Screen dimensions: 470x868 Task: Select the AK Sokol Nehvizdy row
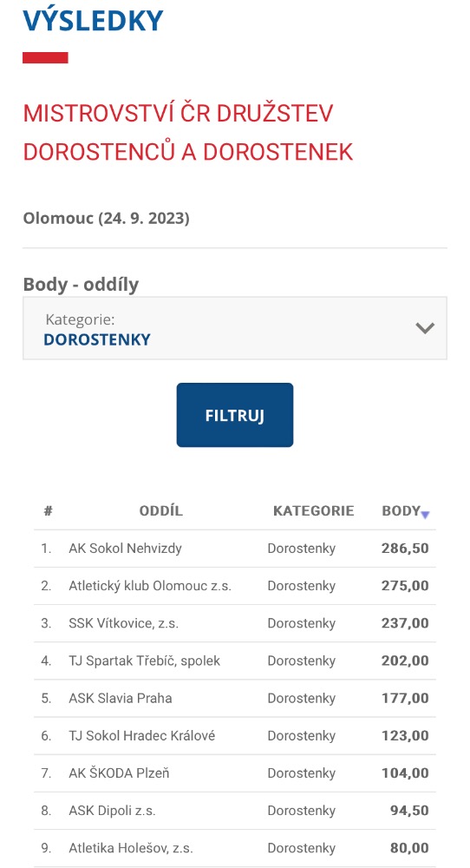(235, 549)
